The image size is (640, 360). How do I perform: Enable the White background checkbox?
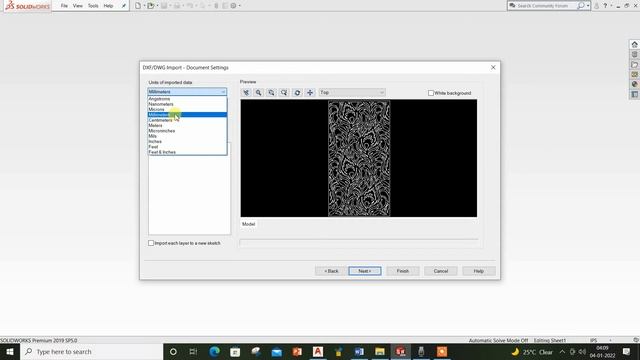coord(431,93)
